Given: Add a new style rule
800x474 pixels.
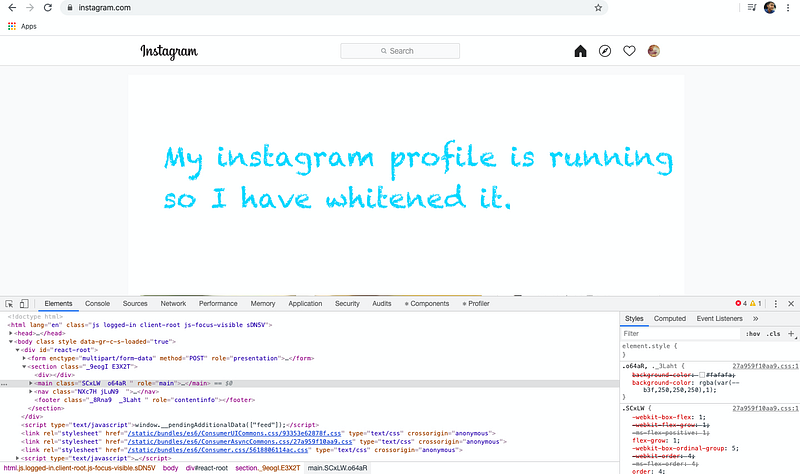Looking at the screenshot, I should click(791, 334).
